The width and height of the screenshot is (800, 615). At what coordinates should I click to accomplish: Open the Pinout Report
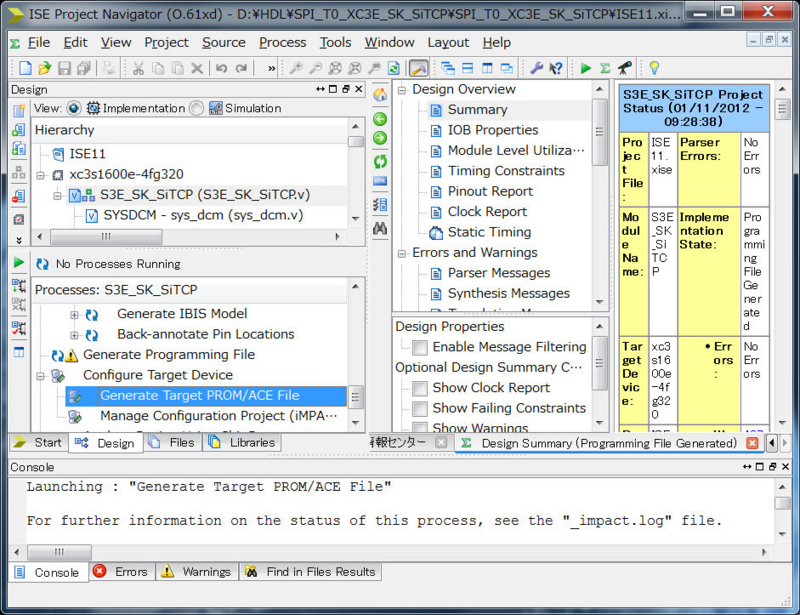pos(490,191)
